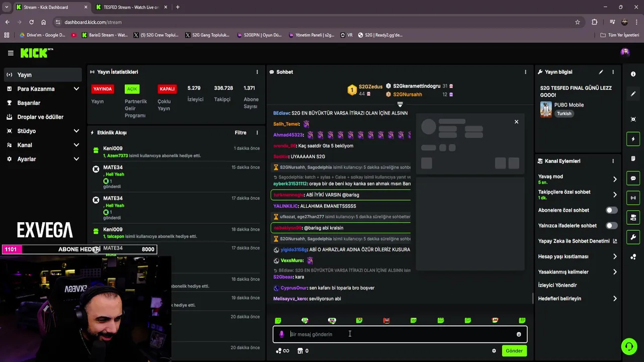Click the S2GZedus leaderboard name
Screen dimensions: 644x362
(370, 86)
